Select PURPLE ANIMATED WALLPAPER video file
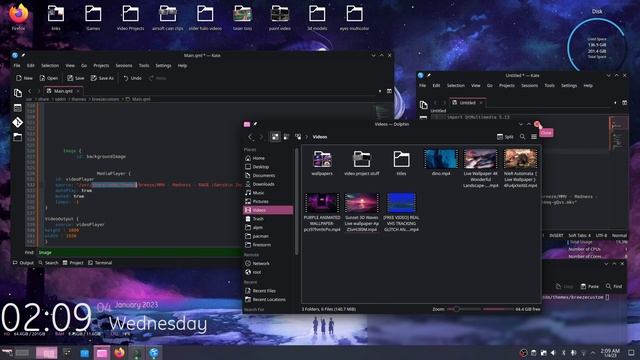 coord(322,213)
